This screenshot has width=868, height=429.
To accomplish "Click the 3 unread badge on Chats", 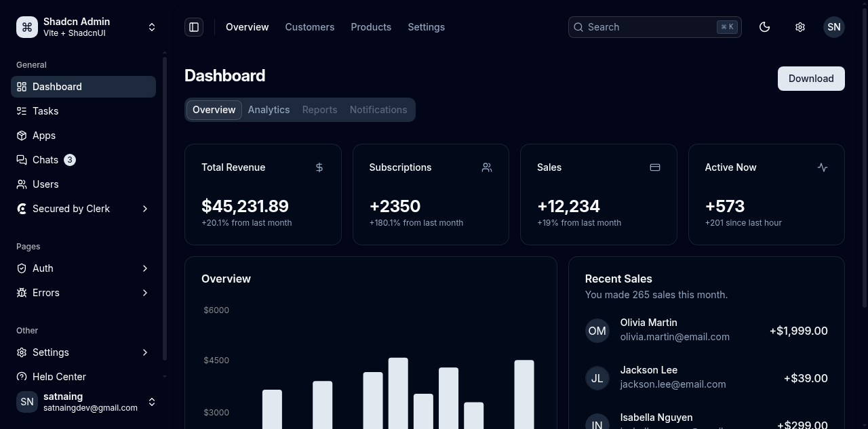I will point(70,160).
